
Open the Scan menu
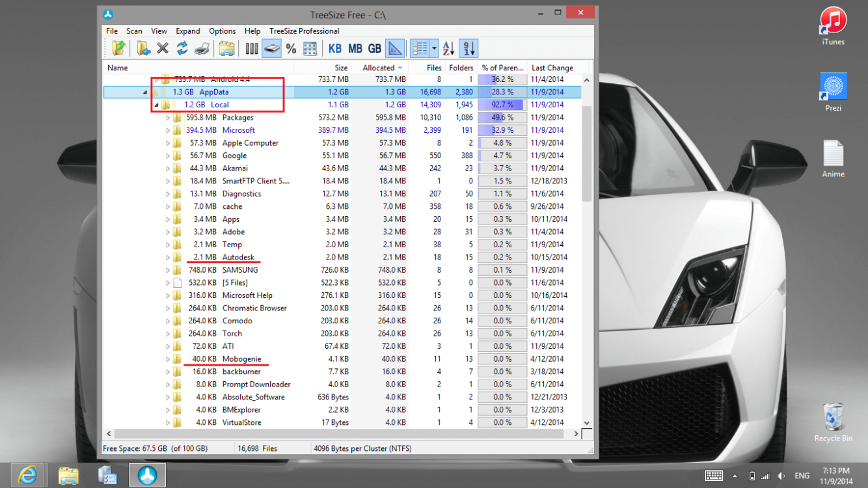click(134, 31)
